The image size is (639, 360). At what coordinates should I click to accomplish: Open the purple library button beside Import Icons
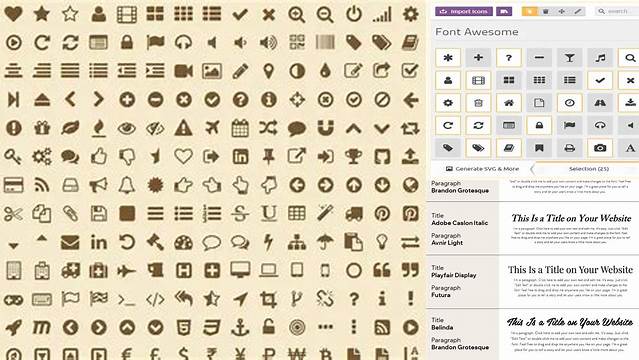[504, 11]
